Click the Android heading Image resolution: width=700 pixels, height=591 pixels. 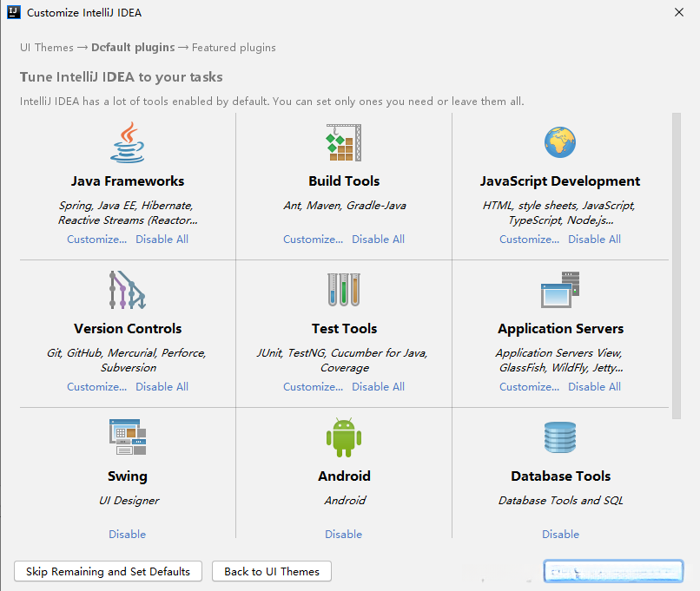pyautogui.click(x=344, y=476)
